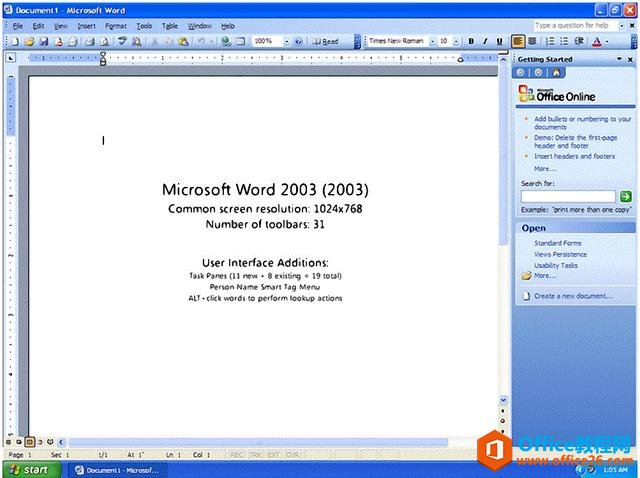Click the Tables and Borders icon

[x=240, y=41]
